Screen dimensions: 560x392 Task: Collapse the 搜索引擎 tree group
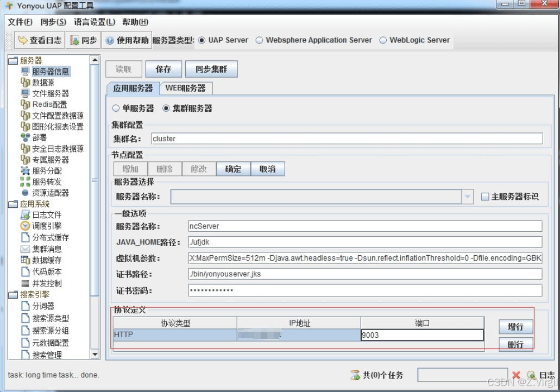click(13, 294)
